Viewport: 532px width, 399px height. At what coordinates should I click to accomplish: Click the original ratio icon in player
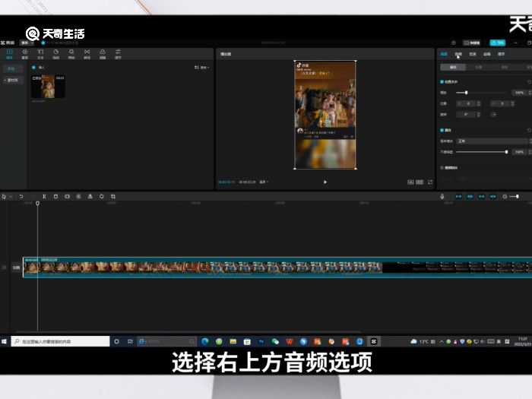click(x=420, y=182)
